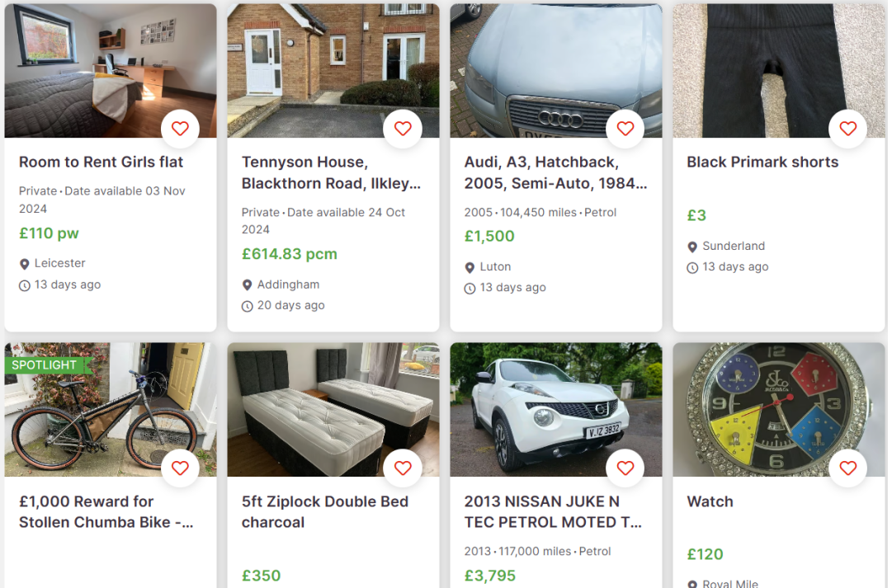
Task: Open the Black Primark shorts listing
Action: pos(762,162)
